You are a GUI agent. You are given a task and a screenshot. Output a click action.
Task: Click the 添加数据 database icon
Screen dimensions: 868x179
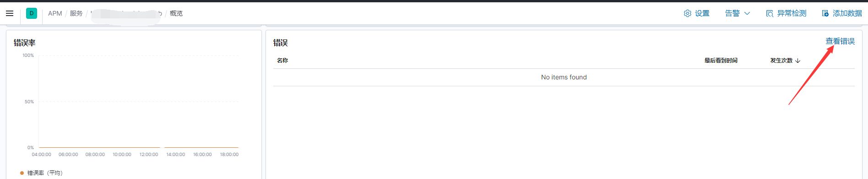pos(825,13)
